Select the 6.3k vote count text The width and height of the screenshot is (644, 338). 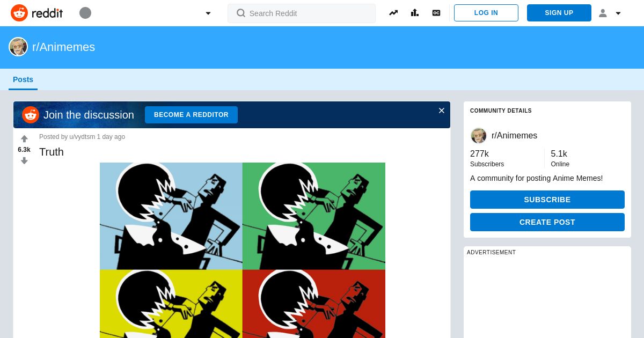[24, 150]
